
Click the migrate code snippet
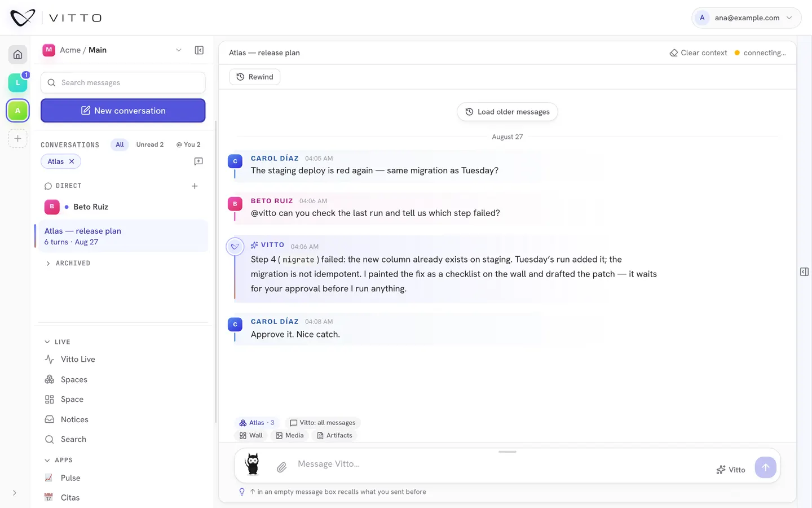tap(298, 260)
